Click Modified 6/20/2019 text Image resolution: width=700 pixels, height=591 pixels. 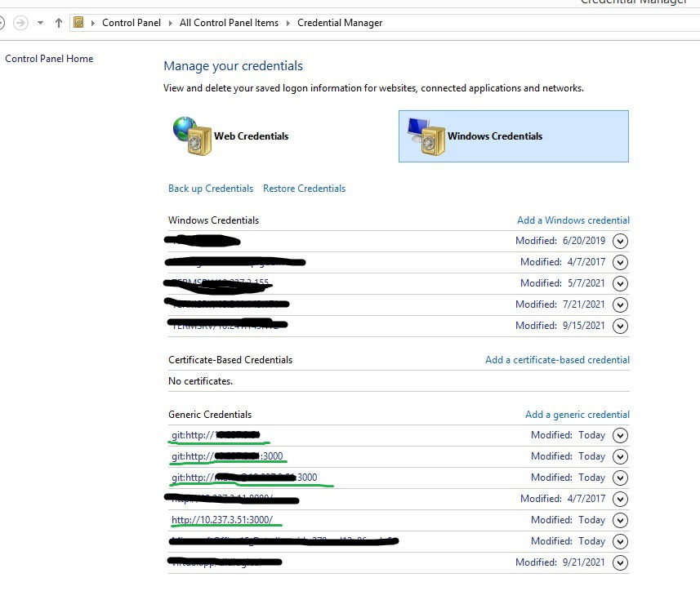tap(560, 241)
